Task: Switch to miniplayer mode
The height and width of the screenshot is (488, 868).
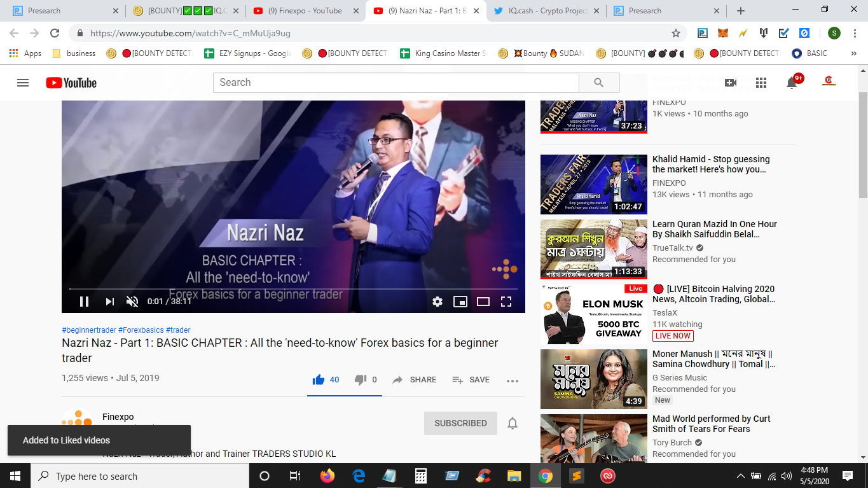Action: point(460,302)
